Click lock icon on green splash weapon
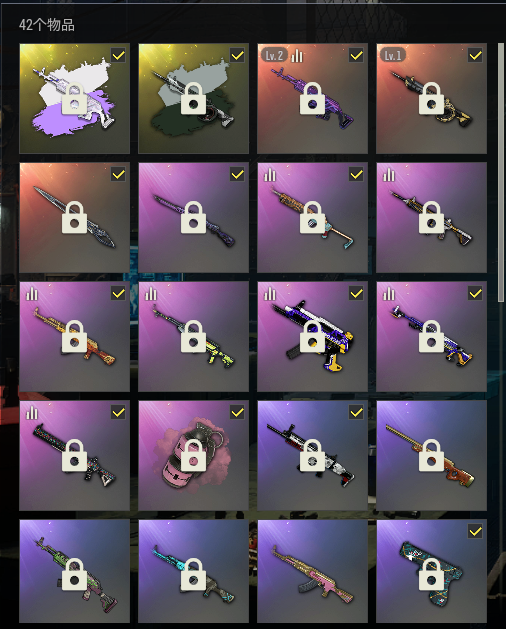The height and width of the screenshot is (629, 506). pos(193,98)
